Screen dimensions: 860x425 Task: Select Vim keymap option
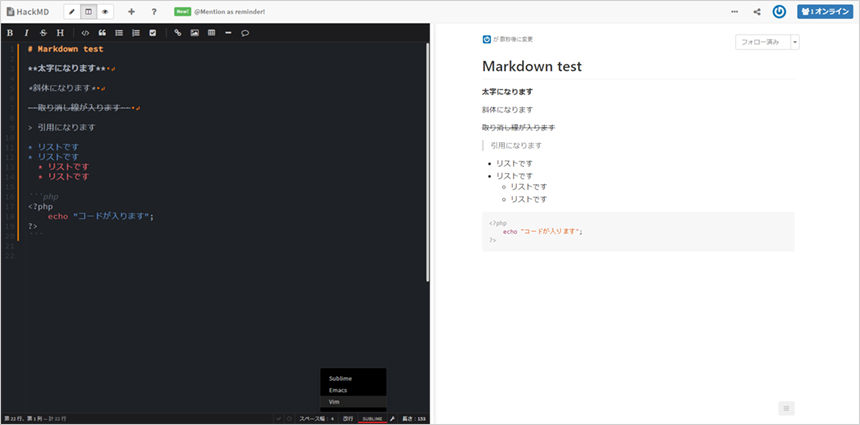coord(353,402)
